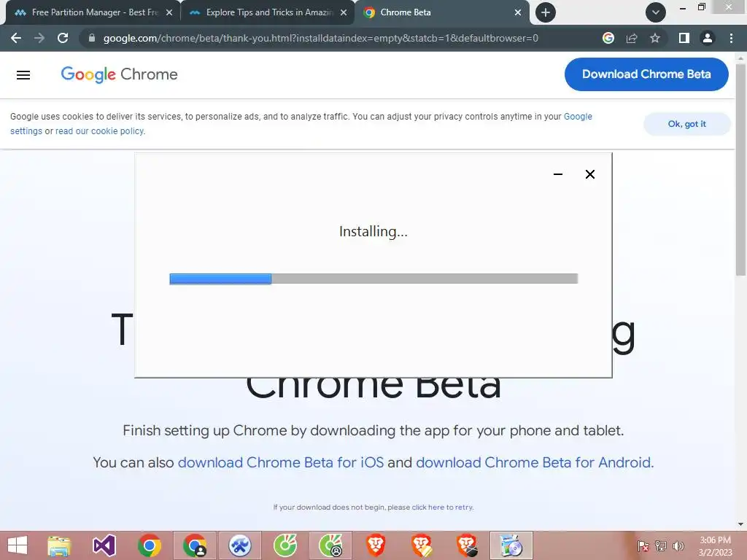The image size is (747, 560).
Task: Open File Explorer from the taskbar
Action: 59,545
